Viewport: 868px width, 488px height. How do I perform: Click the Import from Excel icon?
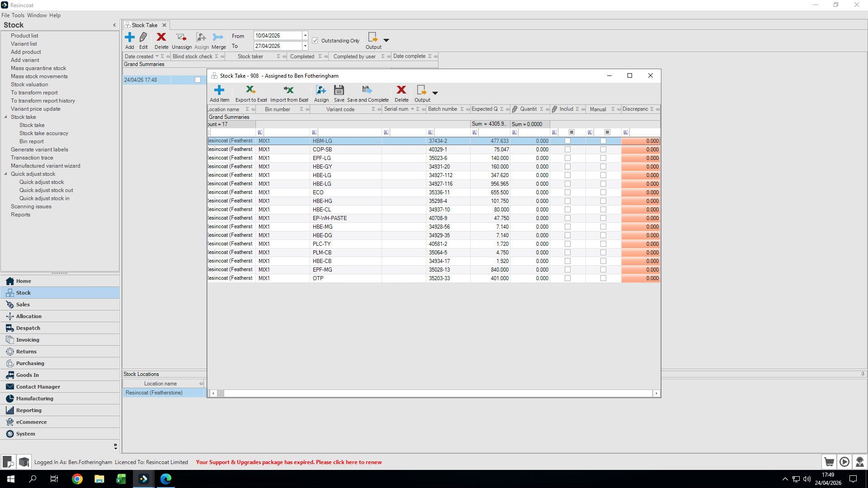tap(288, 90)
